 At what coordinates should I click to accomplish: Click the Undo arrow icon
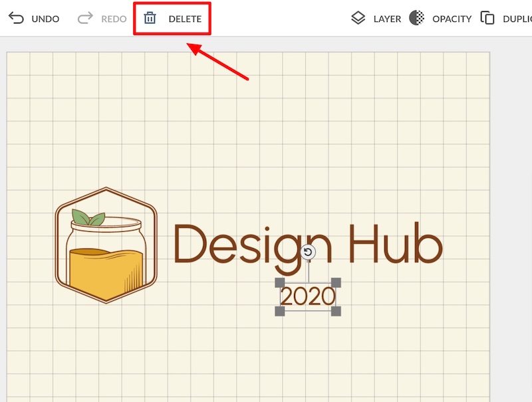click(x=16, y=18)
